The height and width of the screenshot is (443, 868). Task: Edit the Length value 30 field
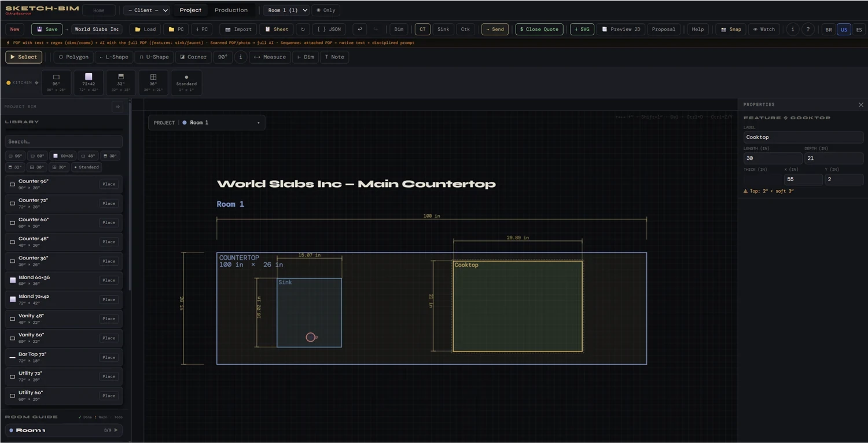pyautogui.click(x=773, y=158)
